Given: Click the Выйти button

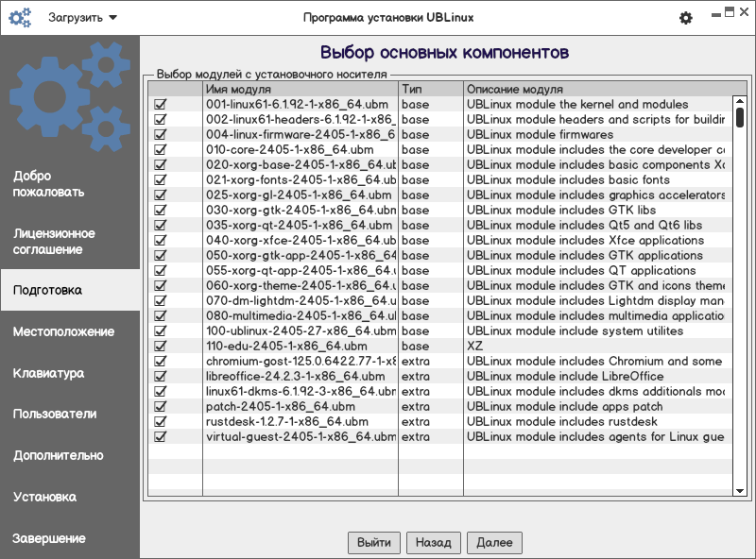Looking at the screenshot, I should [x=374, y=543].
